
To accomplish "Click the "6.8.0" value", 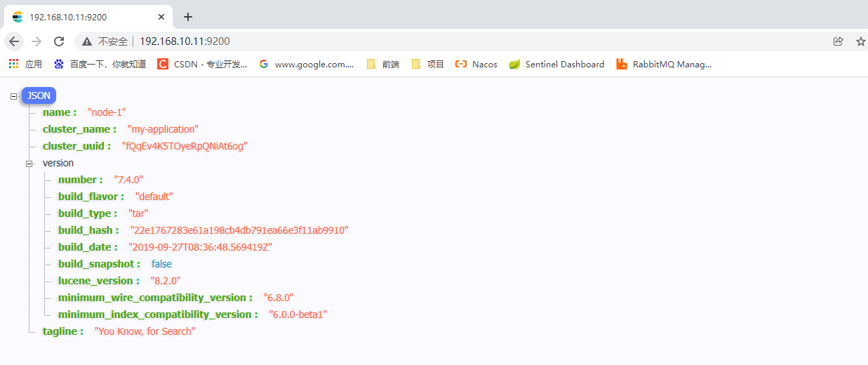I will [x=279, y=298].
